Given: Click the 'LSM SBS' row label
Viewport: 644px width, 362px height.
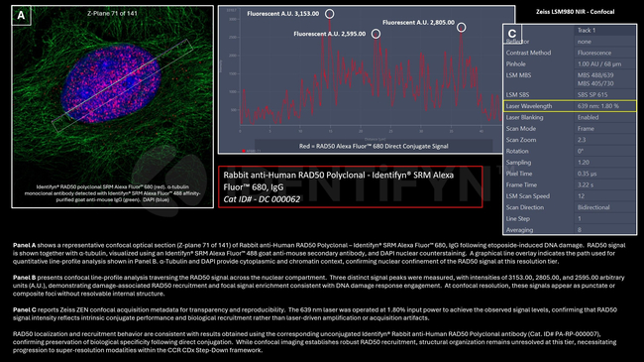Looking at the screenshot, I should coord(517,94).
